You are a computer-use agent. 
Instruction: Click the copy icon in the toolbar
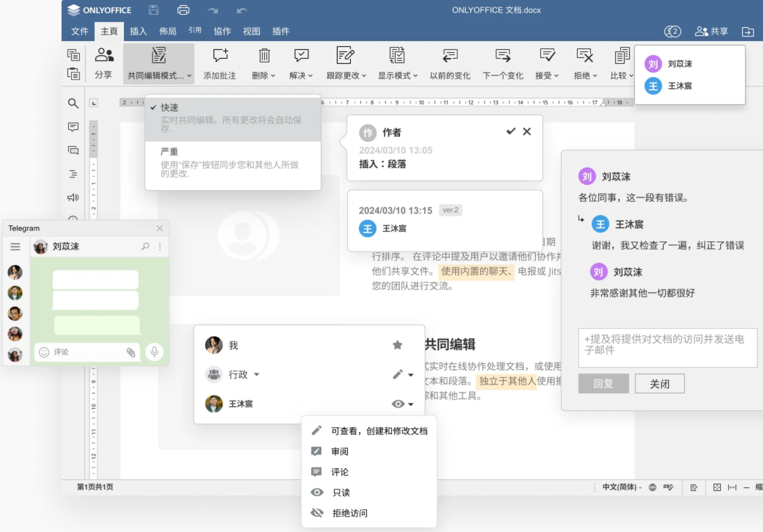pos(73,55)
